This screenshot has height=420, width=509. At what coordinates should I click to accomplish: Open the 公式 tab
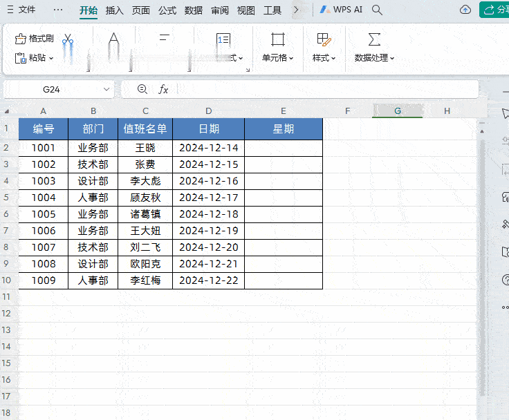(167, 10)
